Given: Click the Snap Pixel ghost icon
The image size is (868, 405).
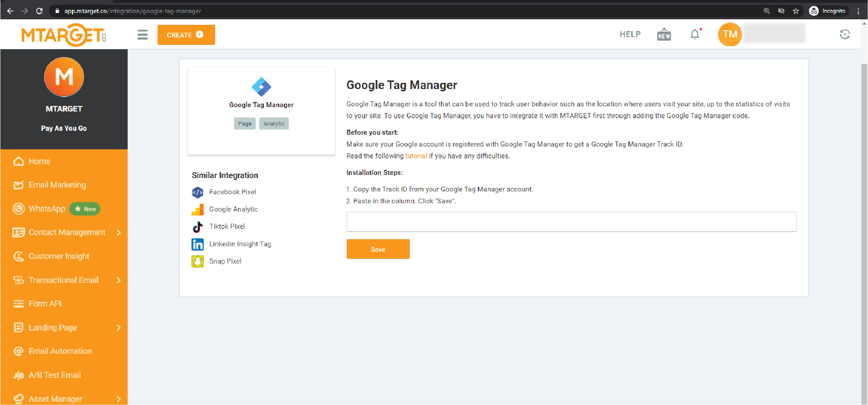Looking at the screenshot, I should (x=197, y=261).
